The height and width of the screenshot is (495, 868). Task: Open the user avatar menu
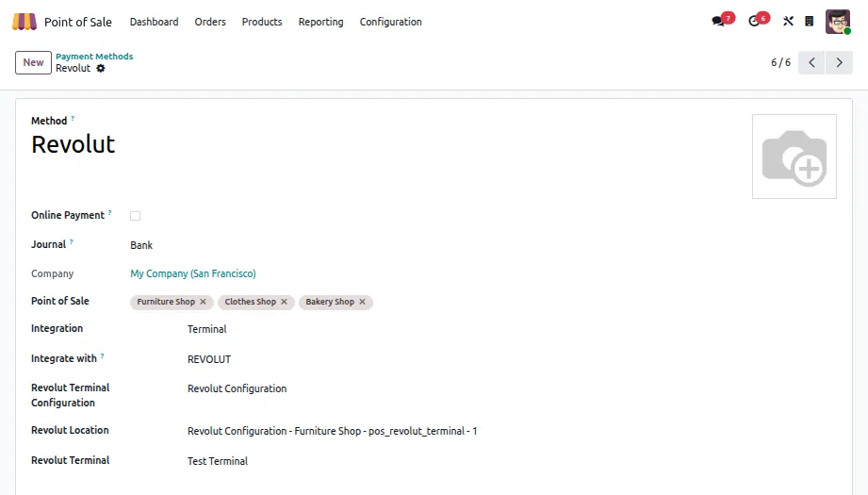click(x=838, y=22)
